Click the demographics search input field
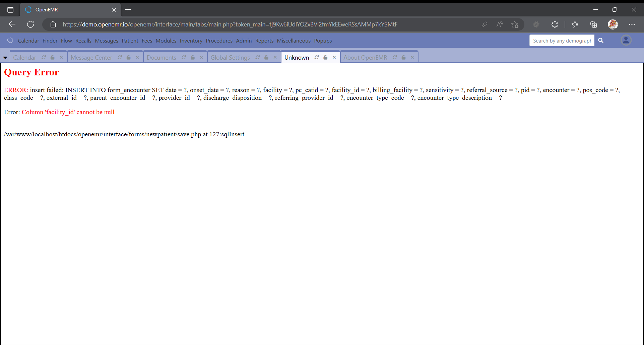644x345 pixels. tap(562, 40)
